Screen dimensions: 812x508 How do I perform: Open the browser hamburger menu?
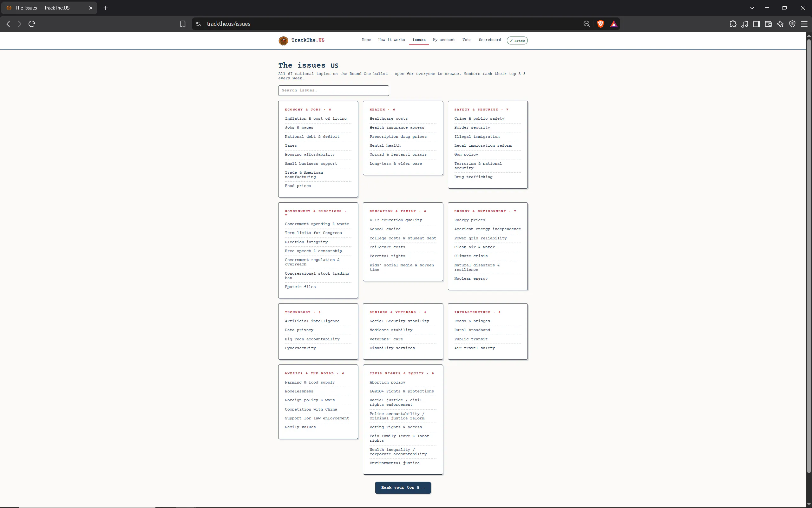click(804, 24)
